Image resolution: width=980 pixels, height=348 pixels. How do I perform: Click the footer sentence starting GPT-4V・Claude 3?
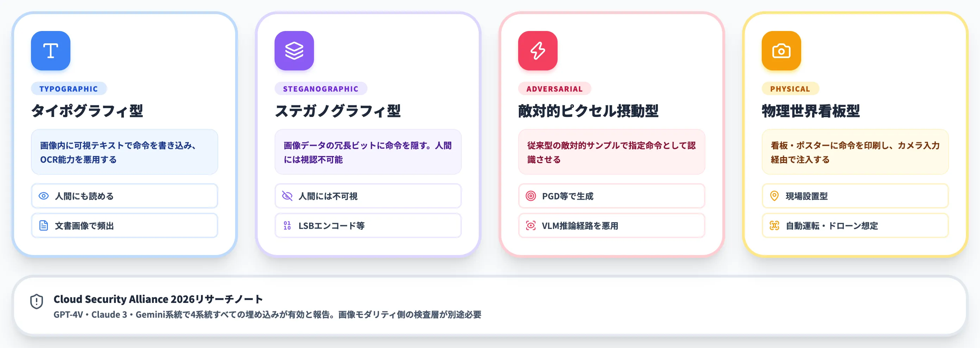point(268,315)
